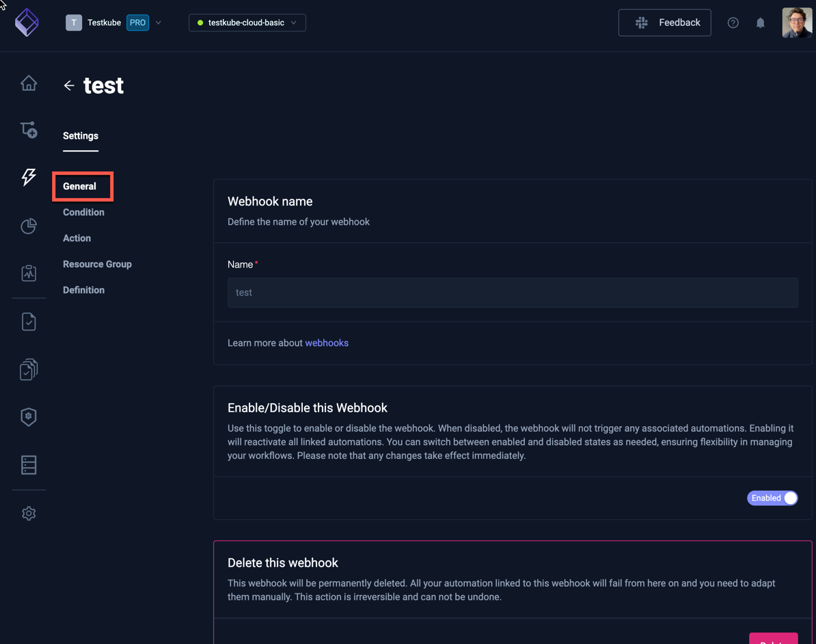The height and width of the screenshot is (644, 816).
Task: Click the help question mark icon
Action: tap(733, 23)
